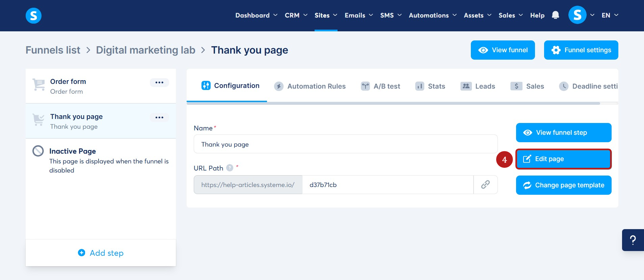
Task: Open Thank you page three-dot options menu
Action: [x=159, y=118]
